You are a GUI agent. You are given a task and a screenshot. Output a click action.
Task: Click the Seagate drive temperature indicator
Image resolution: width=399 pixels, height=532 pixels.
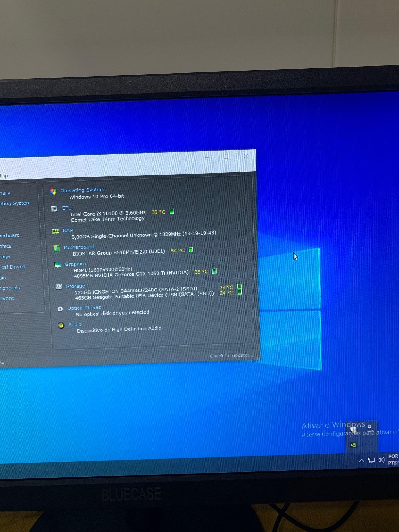click(x=240, y=292)
